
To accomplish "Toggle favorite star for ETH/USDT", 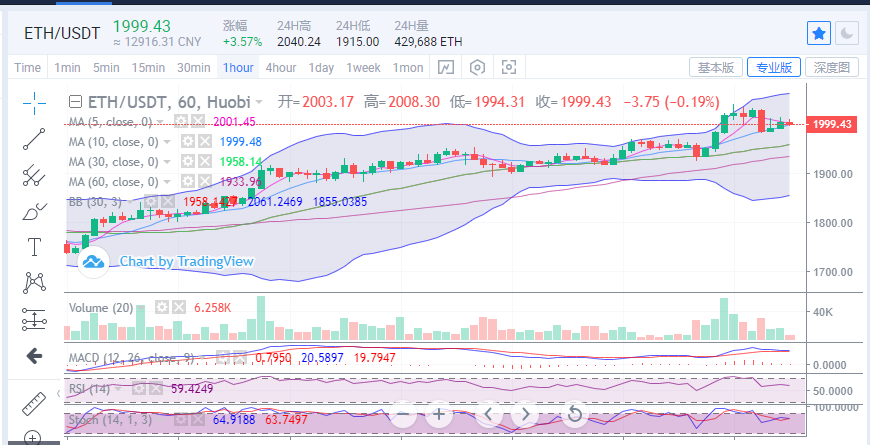I will point(819,34).
